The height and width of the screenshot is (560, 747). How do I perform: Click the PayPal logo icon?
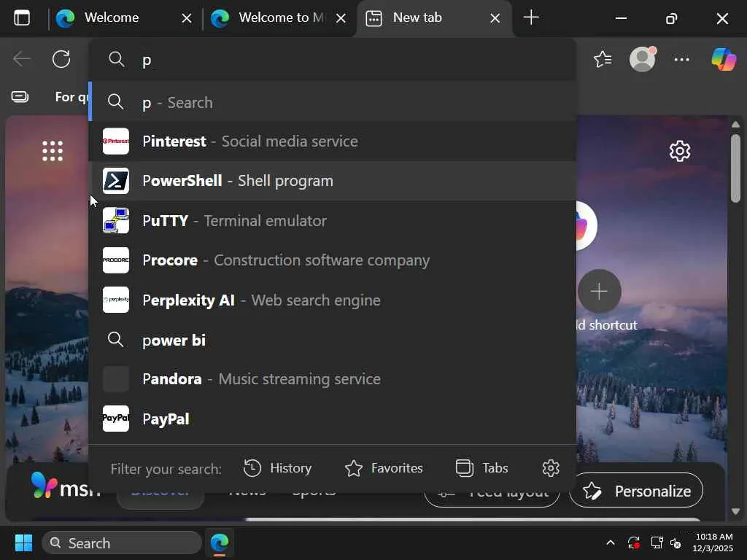116,419
